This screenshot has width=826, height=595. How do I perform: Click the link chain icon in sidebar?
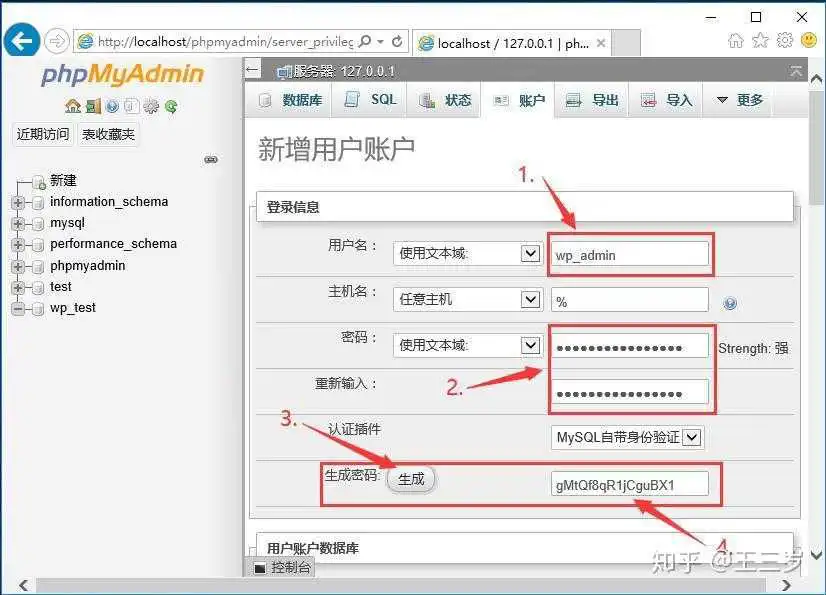[211, 159]
